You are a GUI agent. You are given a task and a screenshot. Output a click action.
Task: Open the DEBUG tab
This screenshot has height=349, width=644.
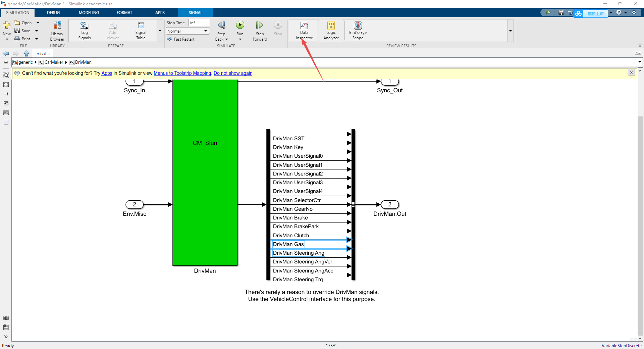click(x=53, y=12)
